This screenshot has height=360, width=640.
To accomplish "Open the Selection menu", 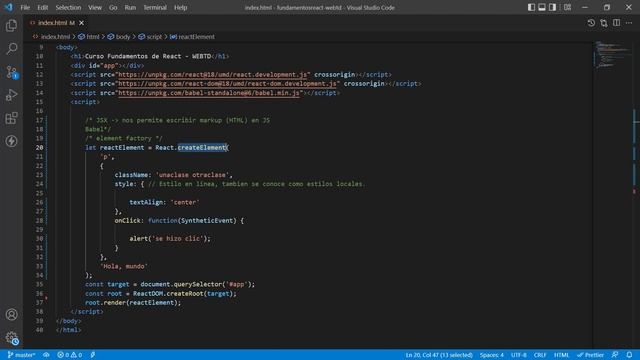I will (68, 7).
